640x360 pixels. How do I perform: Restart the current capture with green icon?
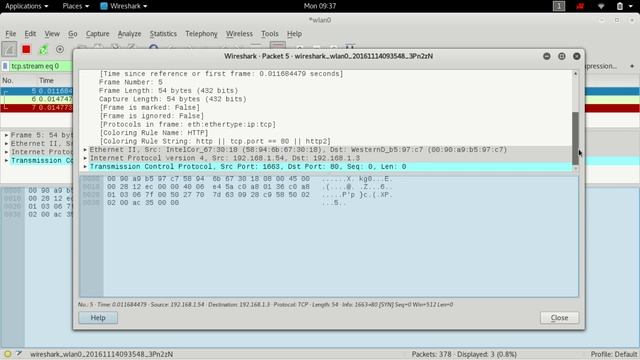click(43, 49)
